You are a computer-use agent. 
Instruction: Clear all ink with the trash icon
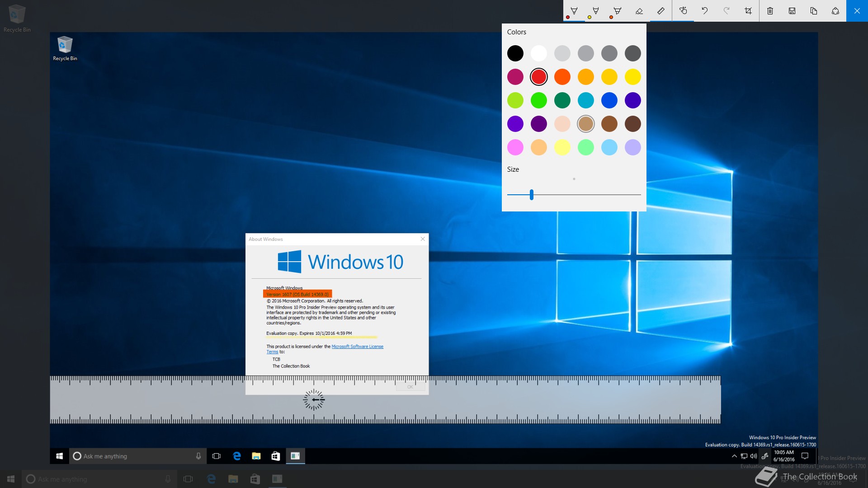(x=770, y=11)
